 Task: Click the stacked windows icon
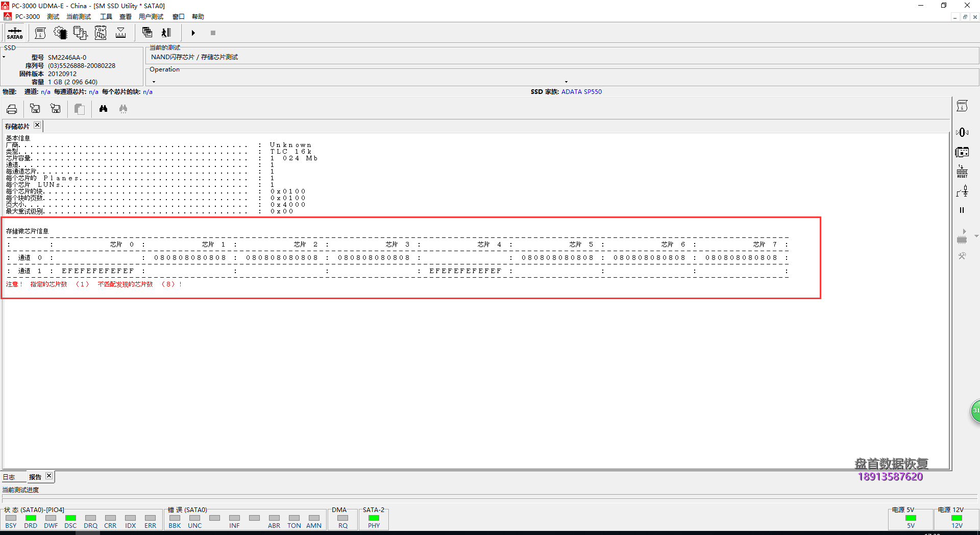point(147,33)
